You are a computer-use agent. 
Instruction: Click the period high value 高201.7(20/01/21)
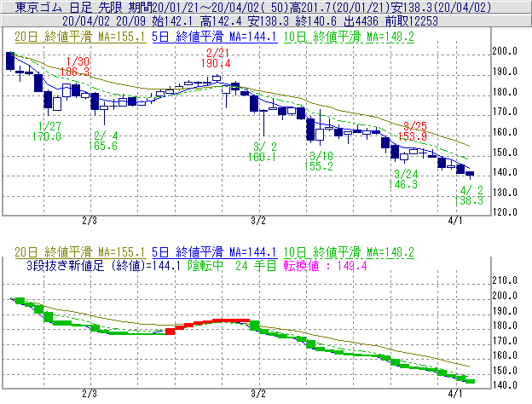(341, 7)
